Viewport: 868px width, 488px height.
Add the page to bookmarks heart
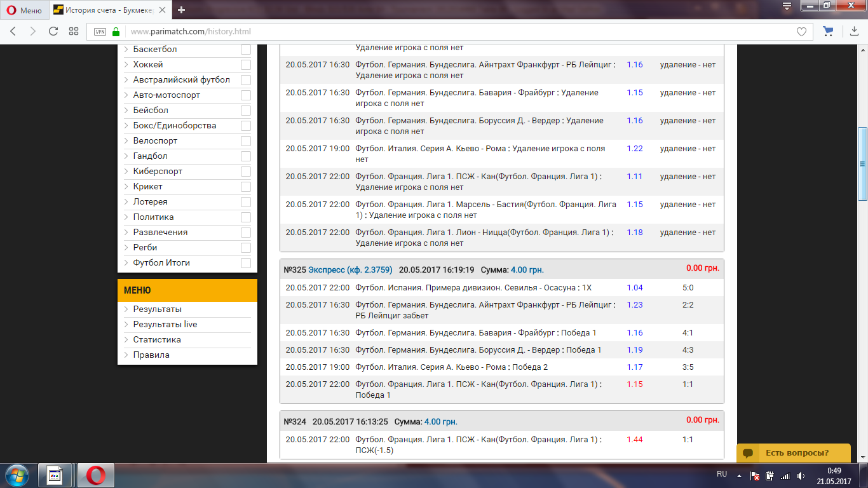pyautogui.click(x=801, y=32)
